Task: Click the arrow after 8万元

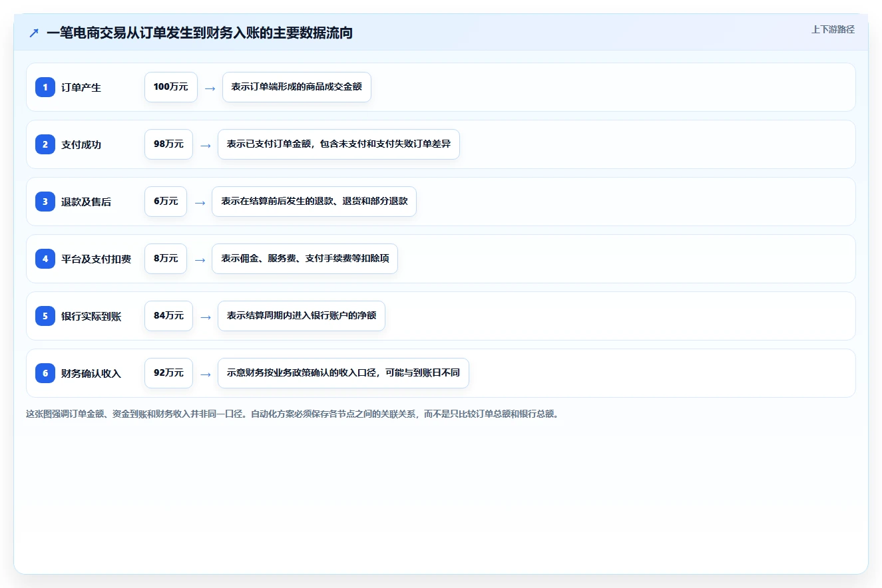Action: click(x=200, y=259)
